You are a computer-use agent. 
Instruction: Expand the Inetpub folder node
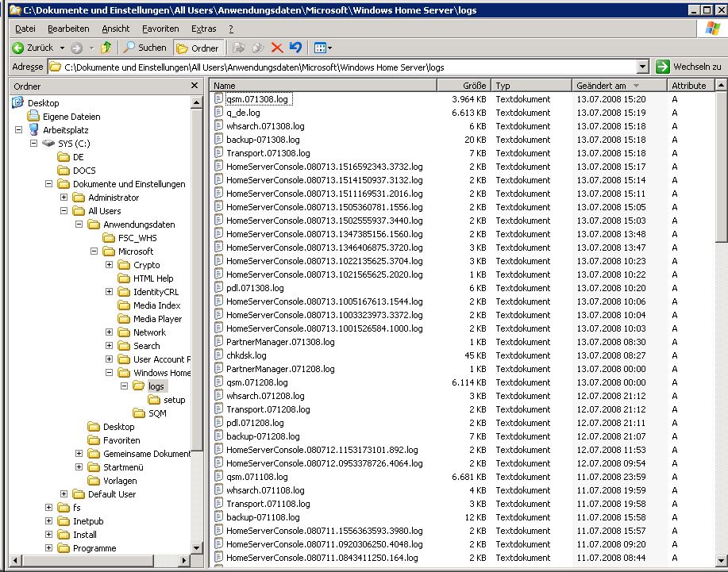click(48, 521)
